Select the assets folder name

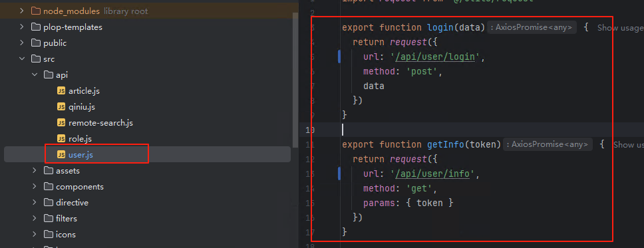[68, 170]
